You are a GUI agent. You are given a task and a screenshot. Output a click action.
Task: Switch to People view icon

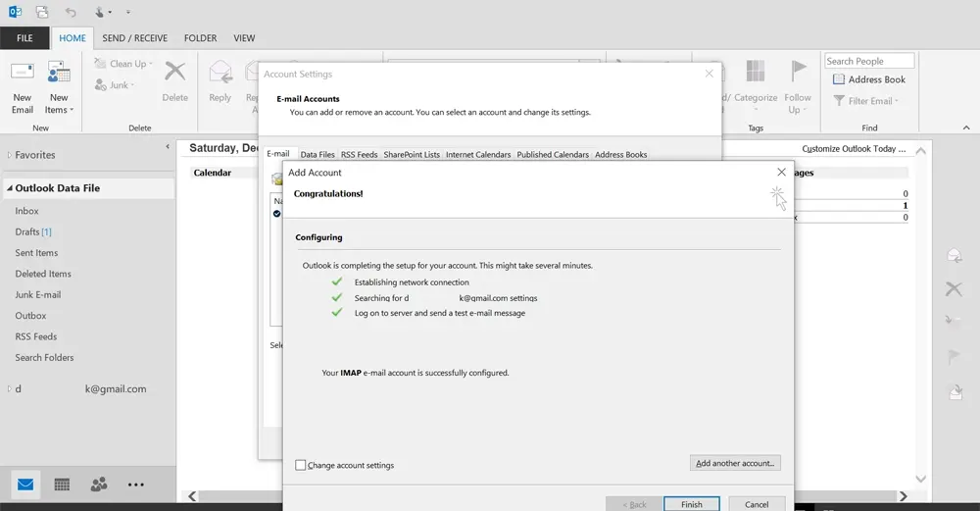coord(99,485)
